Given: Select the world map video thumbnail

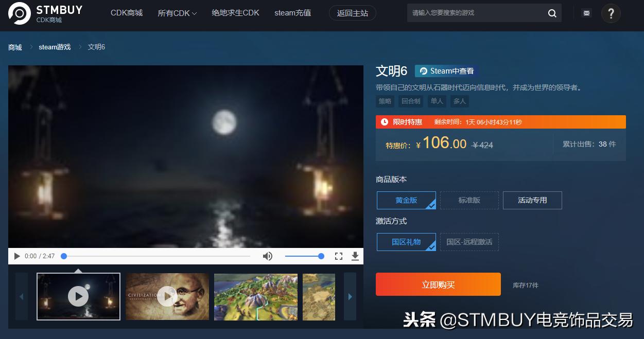Looking at the screenshot, I should 255,296.
